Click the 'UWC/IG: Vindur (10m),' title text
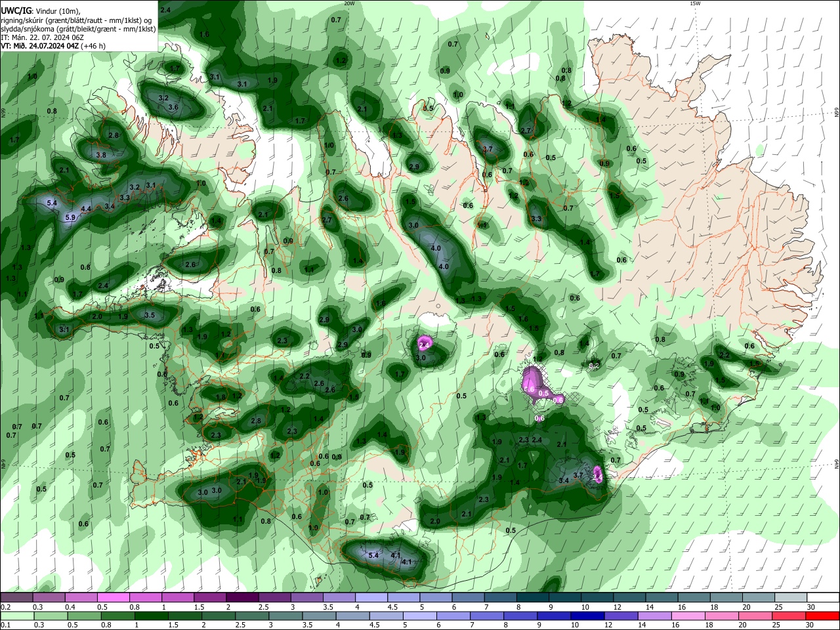The width and height of the screenshot is (840, 630). click(40, 11)
